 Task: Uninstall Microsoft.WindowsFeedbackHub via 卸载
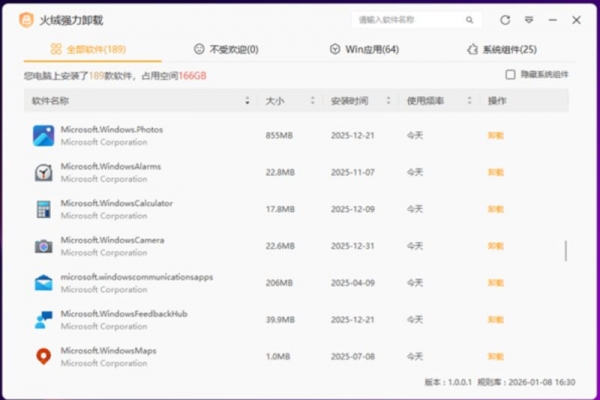coord(496,320)
